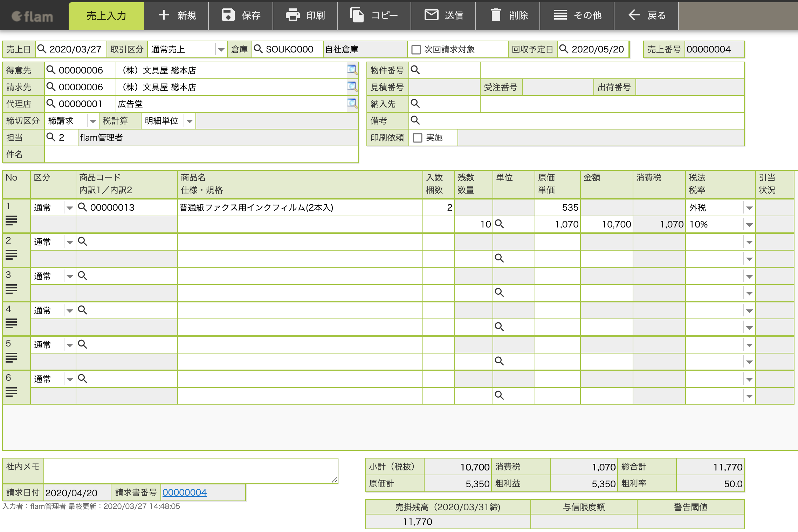
Task: Click 削除 delete button
Action: click(x=508, y=16)
